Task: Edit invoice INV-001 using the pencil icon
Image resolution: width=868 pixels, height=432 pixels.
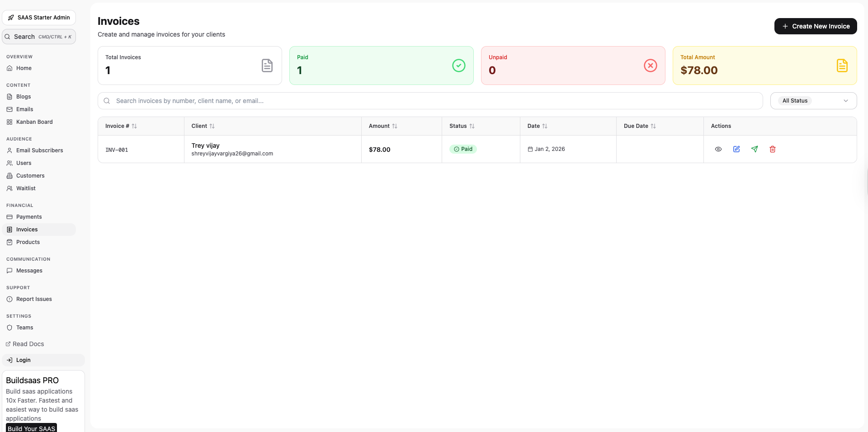Action: click(736, 149)
